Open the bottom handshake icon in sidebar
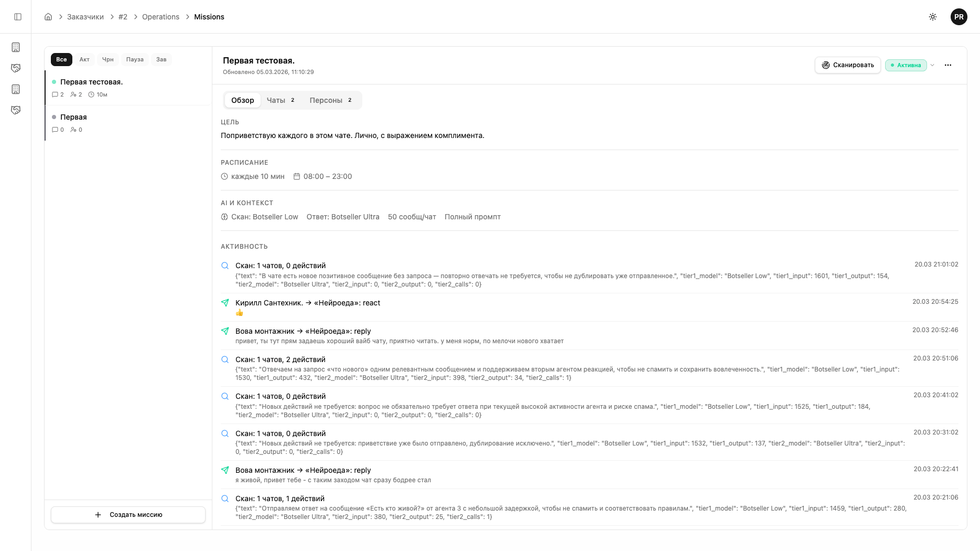Viewport: 980px width, 551px height. (x=16, y=110)
